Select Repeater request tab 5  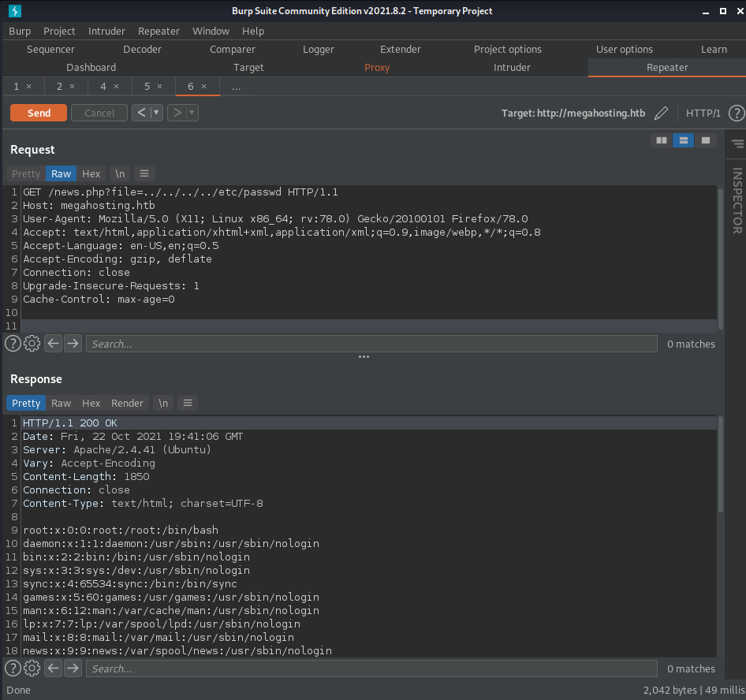coord(147,87)
